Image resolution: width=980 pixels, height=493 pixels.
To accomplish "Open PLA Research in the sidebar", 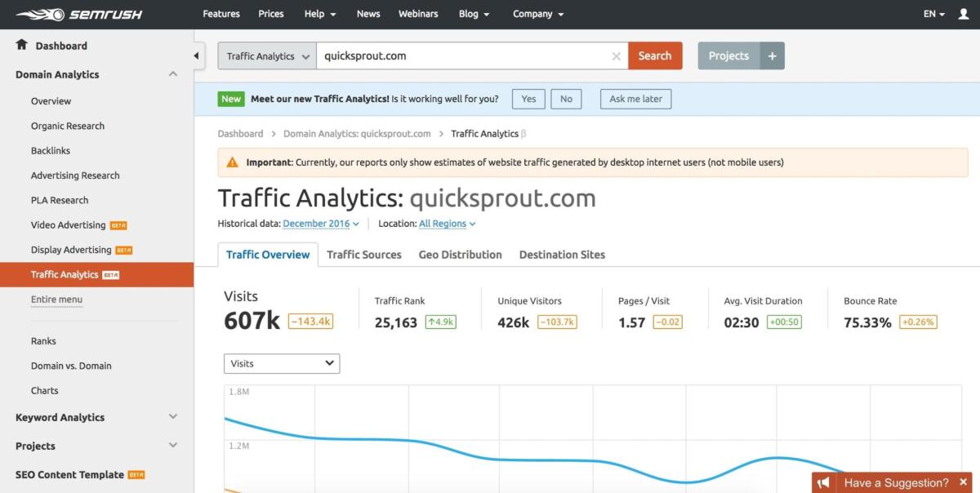I will coord(60,200).
